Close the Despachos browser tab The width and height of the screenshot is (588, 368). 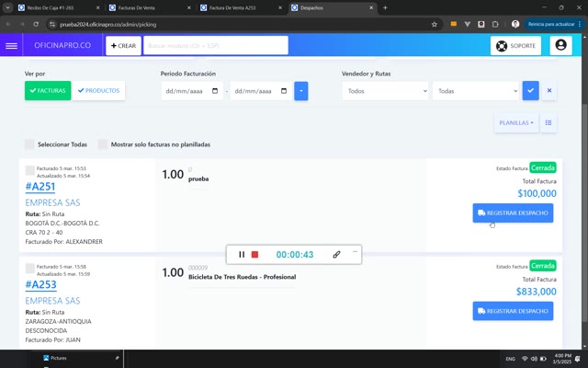click(371, 7)
